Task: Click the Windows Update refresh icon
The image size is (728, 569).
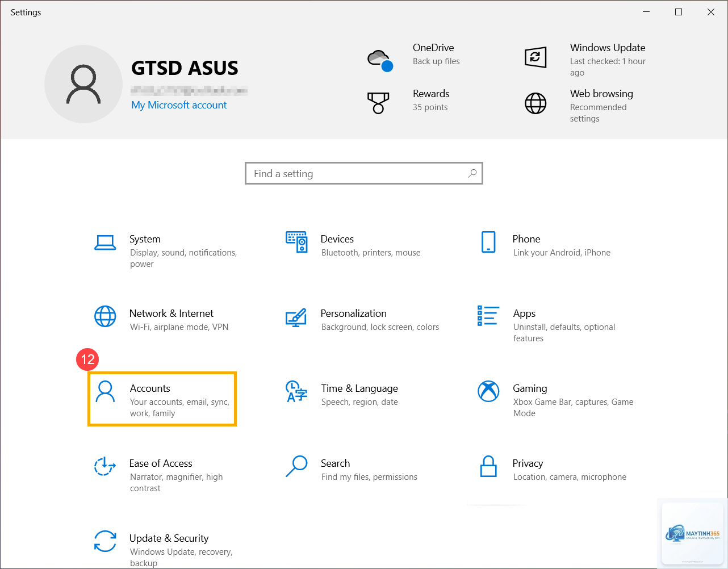Action: click(535, 57)
